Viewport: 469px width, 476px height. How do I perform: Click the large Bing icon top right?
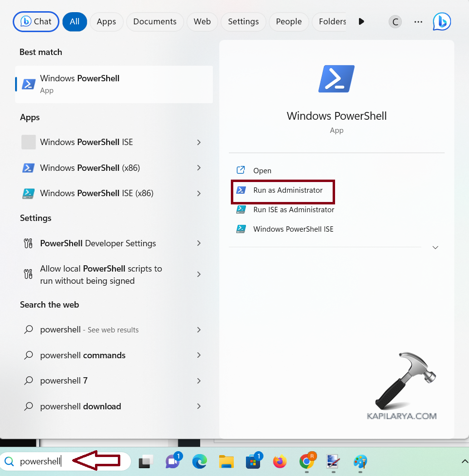point(442,21)
